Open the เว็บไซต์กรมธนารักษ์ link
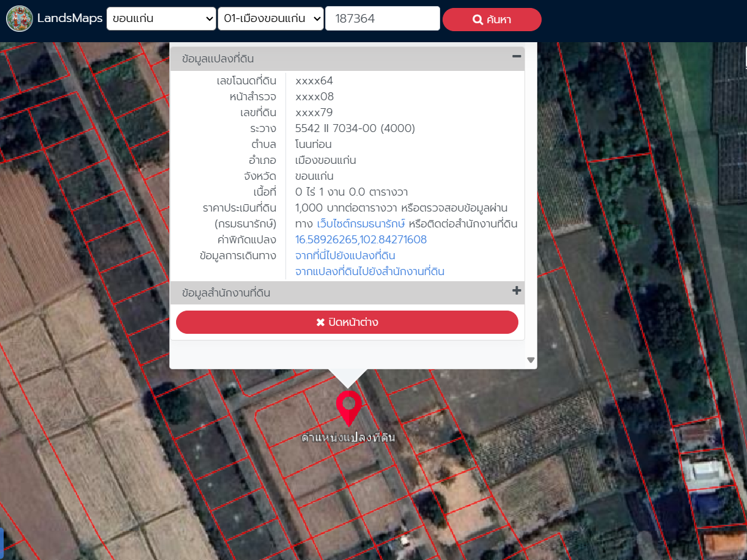Viewport: 747px width, 560px height. tap(361, 224)
